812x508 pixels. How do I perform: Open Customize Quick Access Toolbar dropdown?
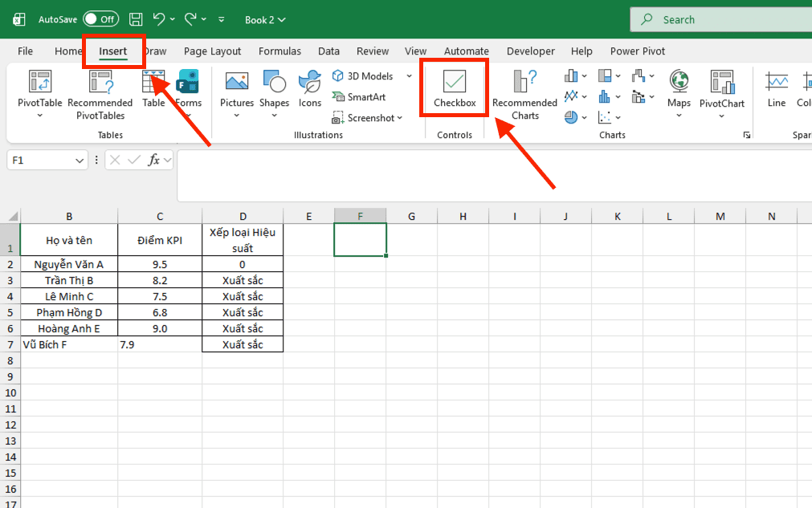221,19
